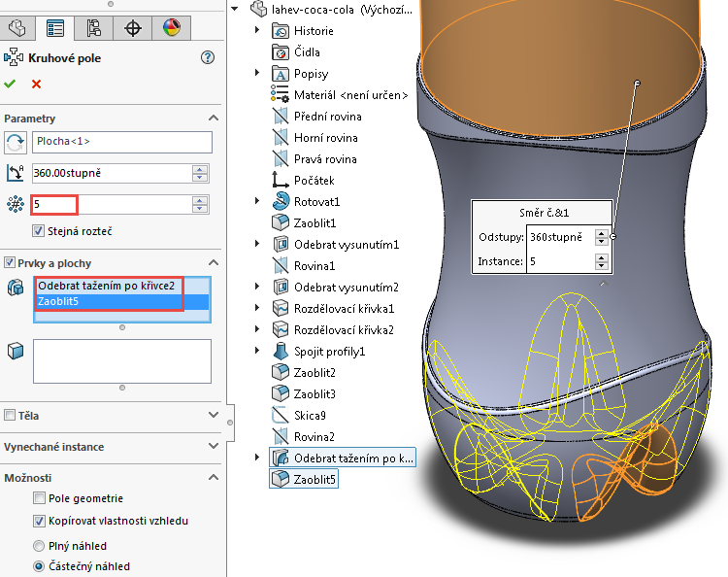Screen dimensions: 728x577
Task: Expand the Těla section
Action: (214, 415)
